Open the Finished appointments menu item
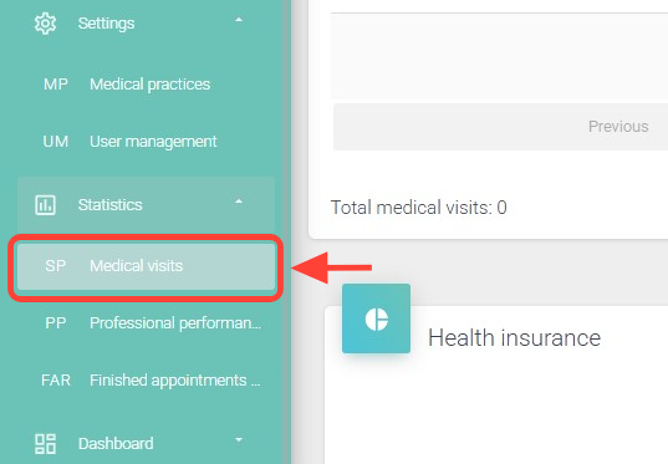668x464 pixels. [x=175, y=380]
